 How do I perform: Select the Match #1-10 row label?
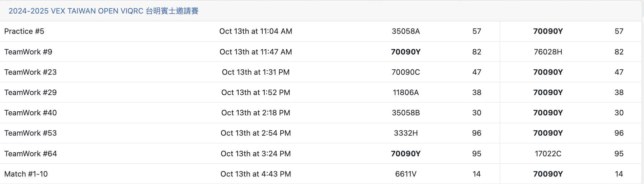(x=26, y=174)
